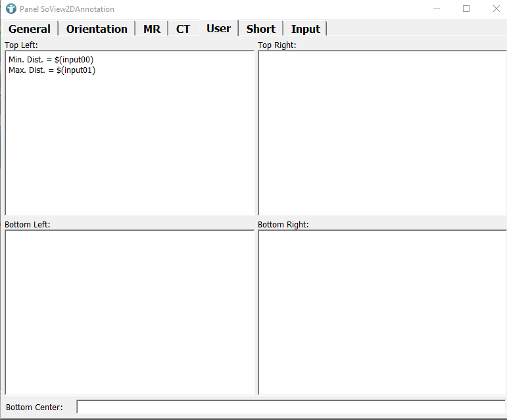Switch to the General tab
Screen dimensions: 507x420
tap(30, 29)
